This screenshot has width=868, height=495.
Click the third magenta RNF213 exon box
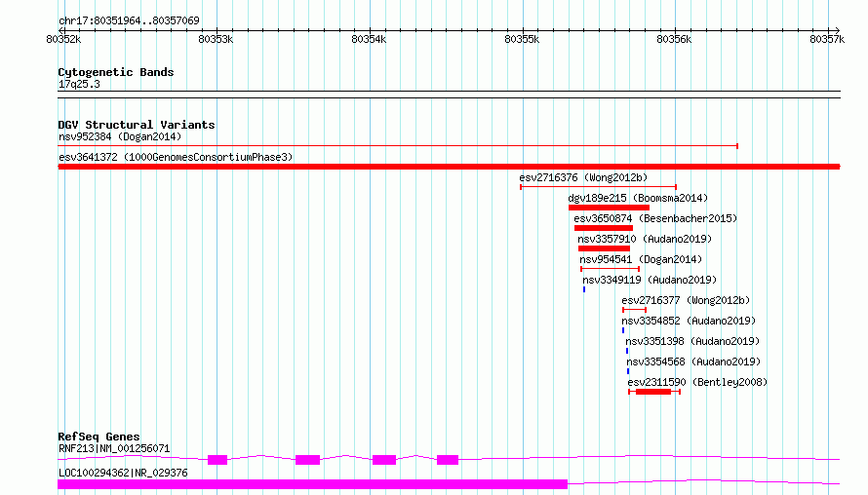[x=384, y=460]
